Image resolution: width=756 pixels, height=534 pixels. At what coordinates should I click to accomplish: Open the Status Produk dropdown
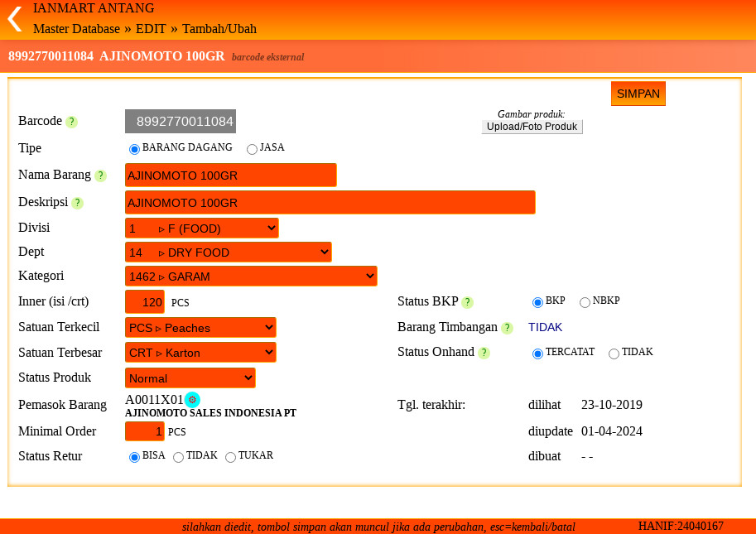coord(190,378)
